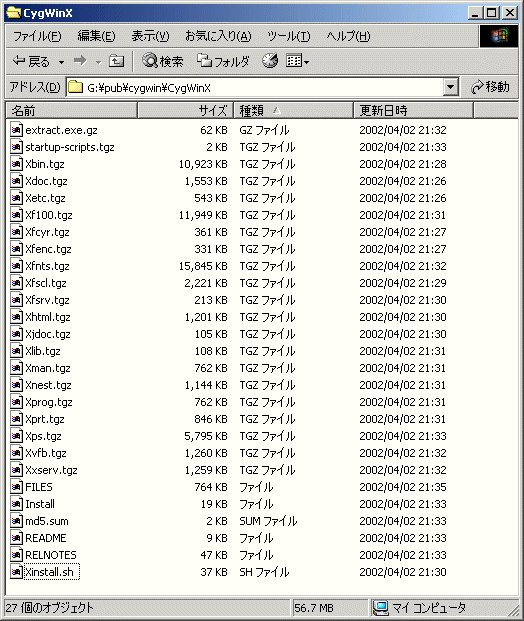Toggle the Folders (フォルダ) pane button

pyautogui.click(x=223, y=61)
